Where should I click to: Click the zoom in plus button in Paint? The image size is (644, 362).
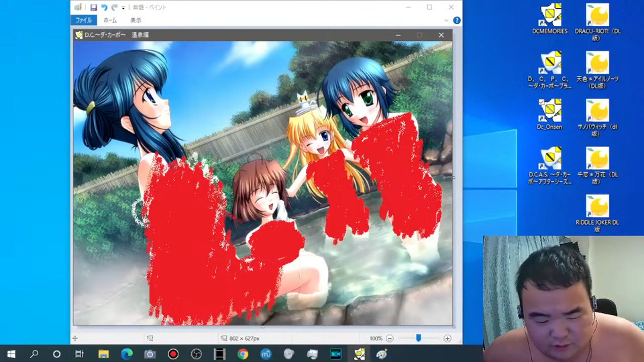click(x=447, y=339)
